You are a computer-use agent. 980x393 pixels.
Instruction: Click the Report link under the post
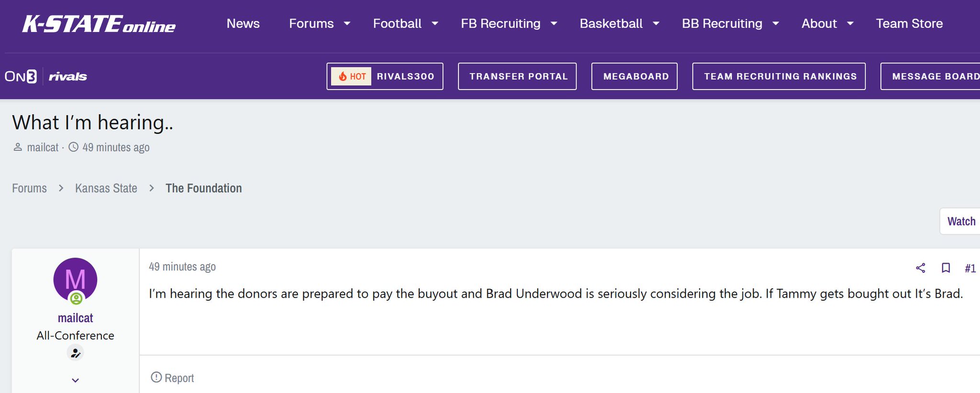172,378
